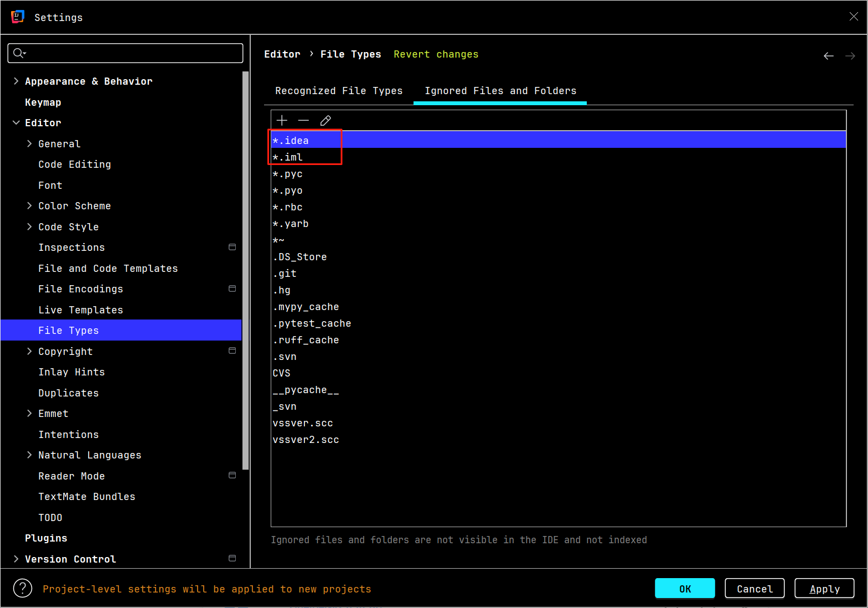Click the back navigation arrow
The height and width of the screenshot is (608, 868).
pos(828,56)
